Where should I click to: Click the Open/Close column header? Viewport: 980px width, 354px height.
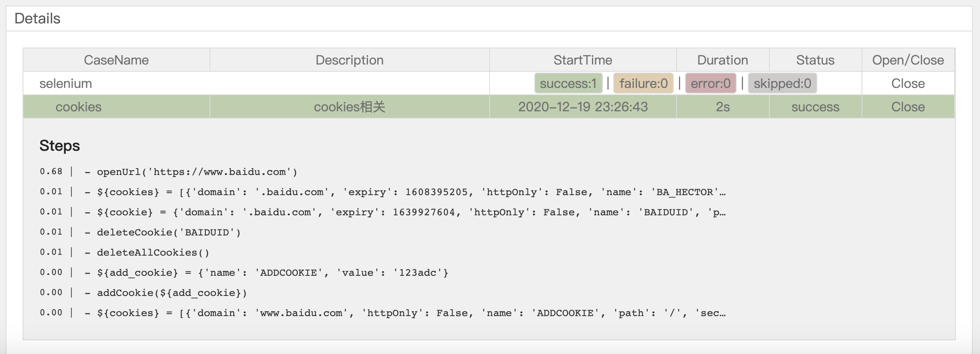[x=908, y=60]
